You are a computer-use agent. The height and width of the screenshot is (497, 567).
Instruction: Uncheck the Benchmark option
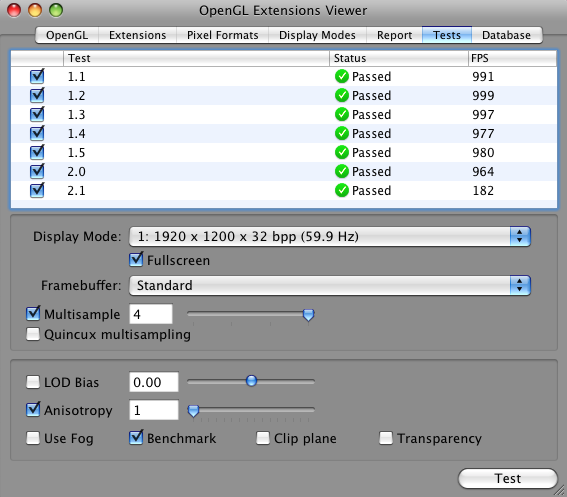click(136, 438)
